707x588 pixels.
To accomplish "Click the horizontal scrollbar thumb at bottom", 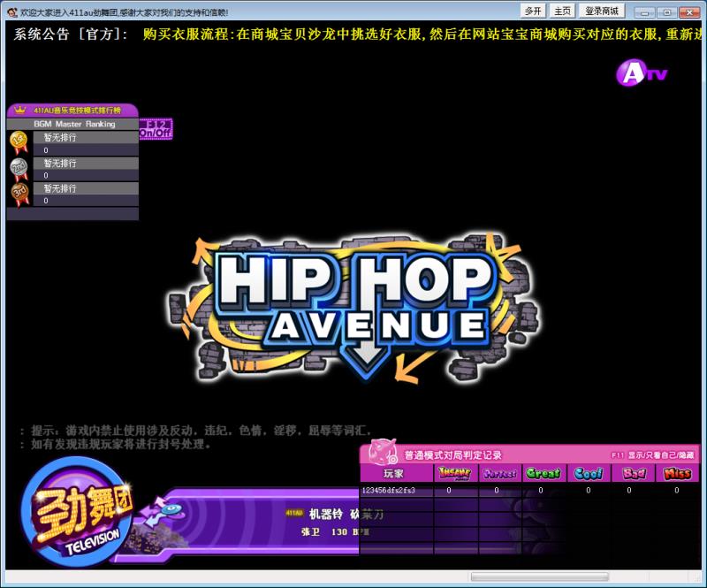I will coord(540,577).
